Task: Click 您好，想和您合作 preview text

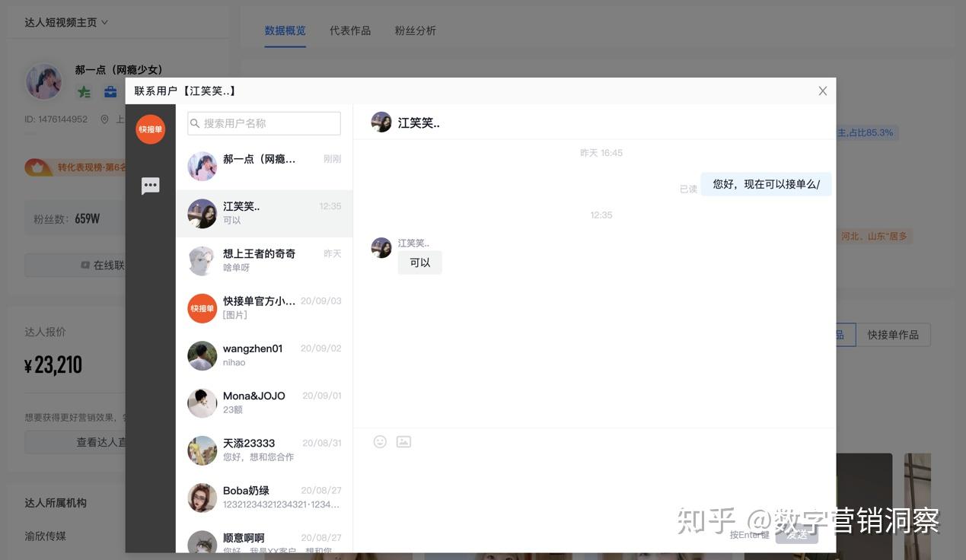Action: click(258, 457)
